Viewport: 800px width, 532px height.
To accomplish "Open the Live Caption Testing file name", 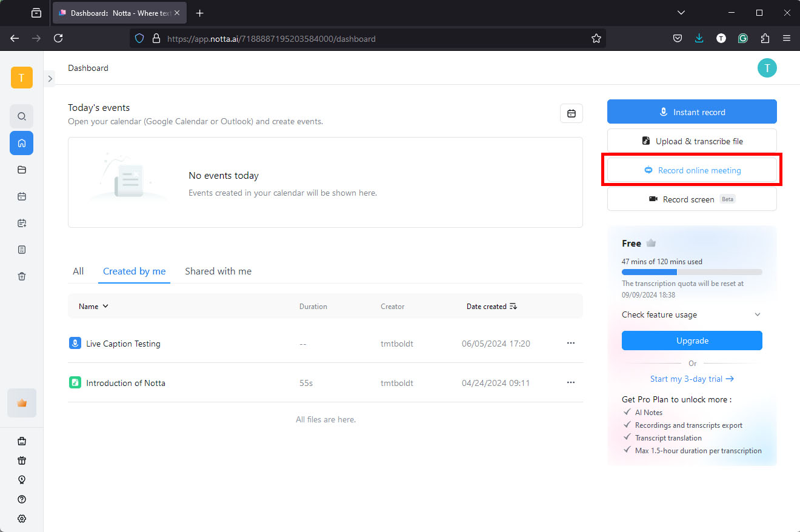I will tap(123, 344).
